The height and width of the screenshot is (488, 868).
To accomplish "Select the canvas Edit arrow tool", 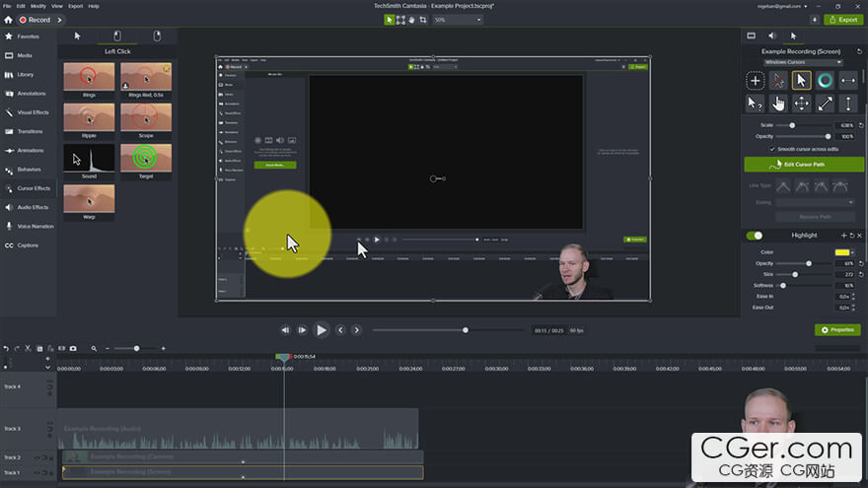I will pyautogui.click(x=390, y=20).
